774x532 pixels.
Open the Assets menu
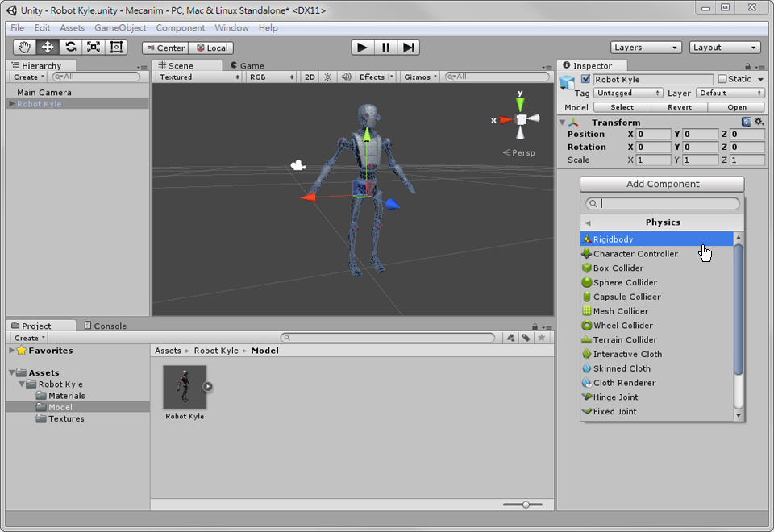72,27
